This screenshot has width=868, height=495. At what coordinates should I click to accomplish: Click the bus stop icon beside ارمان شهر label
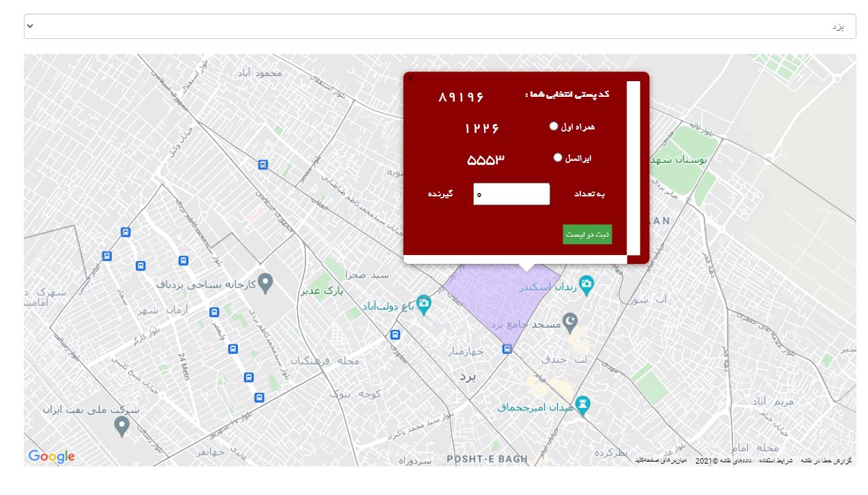[x=214, y=312]
